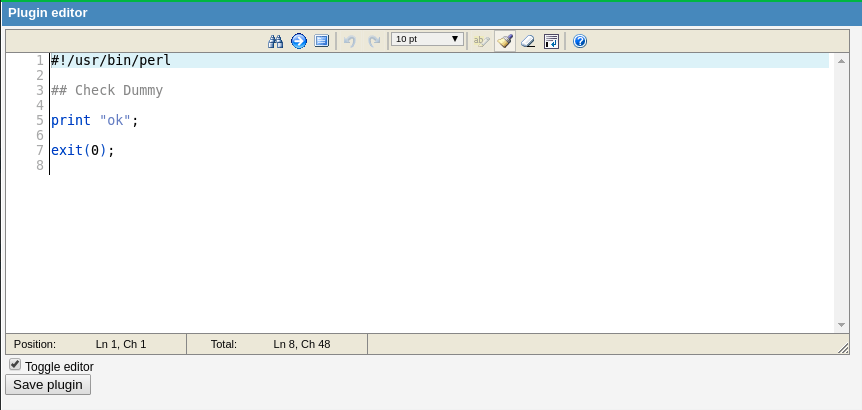Switch editor to fullscreen mode
862x410 pixels.
coord(321,41)
